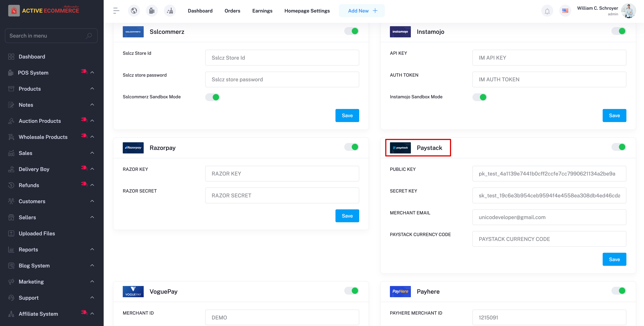Viewport: 644px width, 326px height.
Task: Click the Reports bar chart icon in sidebar
Action: point(11,250)
